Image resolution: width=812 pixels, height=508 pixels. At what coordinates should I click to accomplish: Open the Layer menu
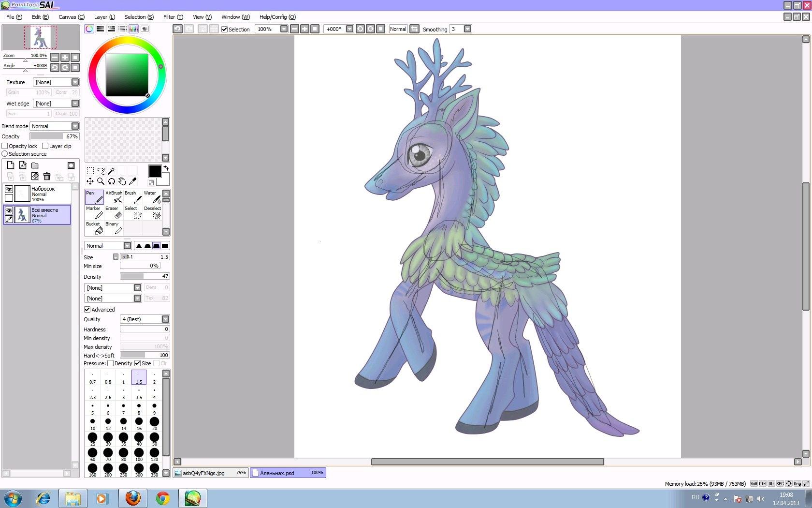coord(104,17)
